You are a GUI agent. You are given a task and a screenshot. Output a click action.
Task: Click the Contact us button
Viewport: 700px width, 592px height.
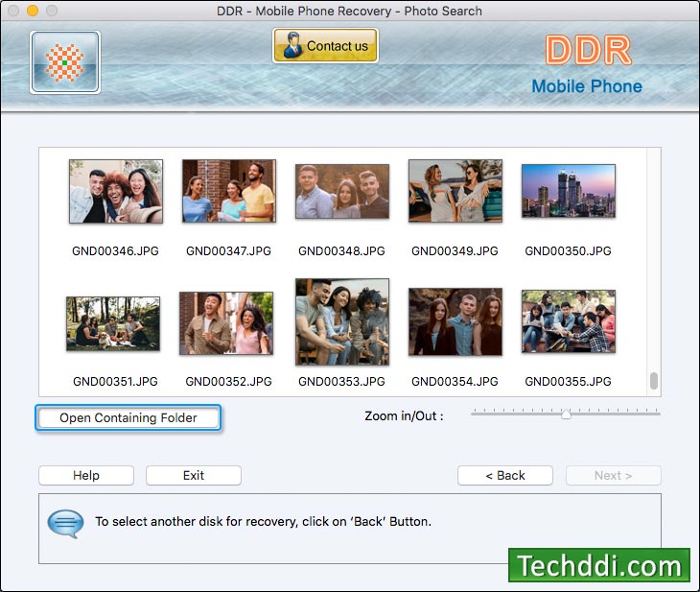coord(325,45)
